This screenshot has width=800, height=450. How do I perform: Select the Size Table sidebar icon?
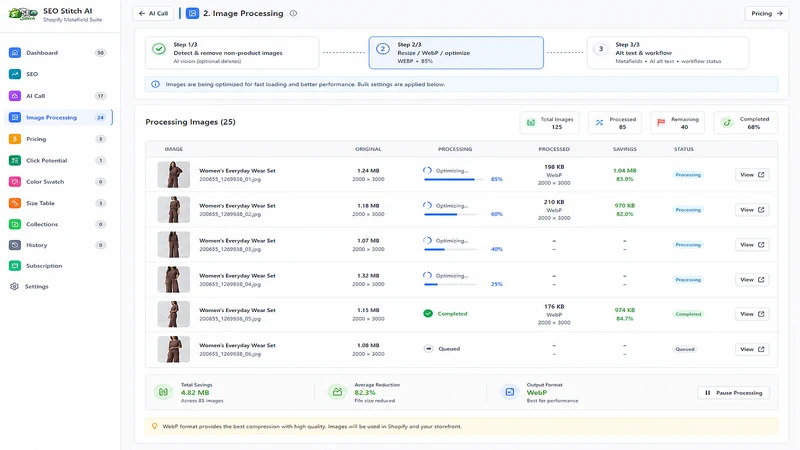tap(15, 203)
